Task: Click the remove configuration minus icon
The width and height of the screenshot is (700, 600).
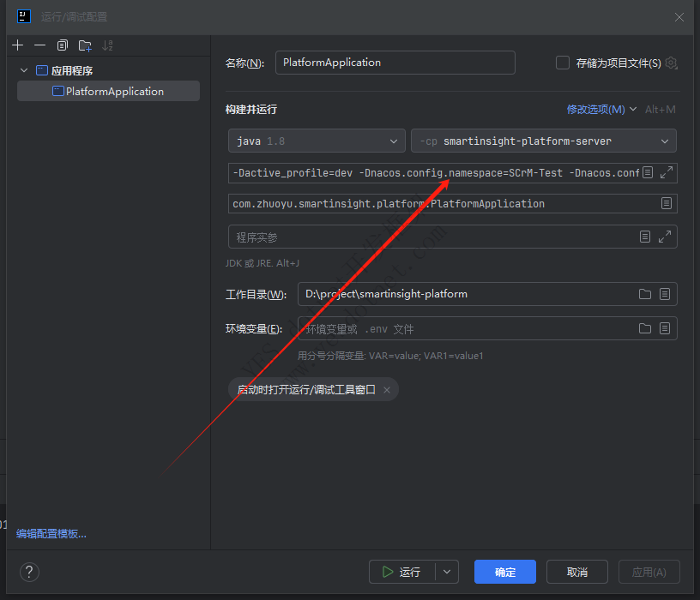Action: [39, 45]
